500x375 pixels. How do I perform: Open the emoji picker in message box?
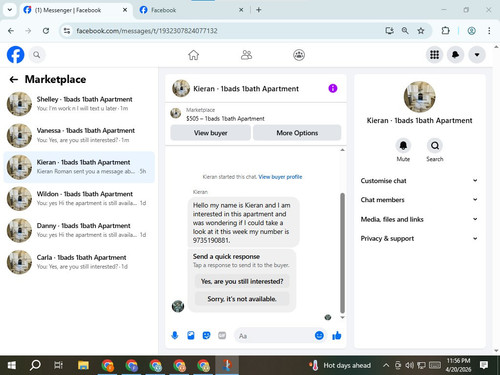[x=319, y=335]
